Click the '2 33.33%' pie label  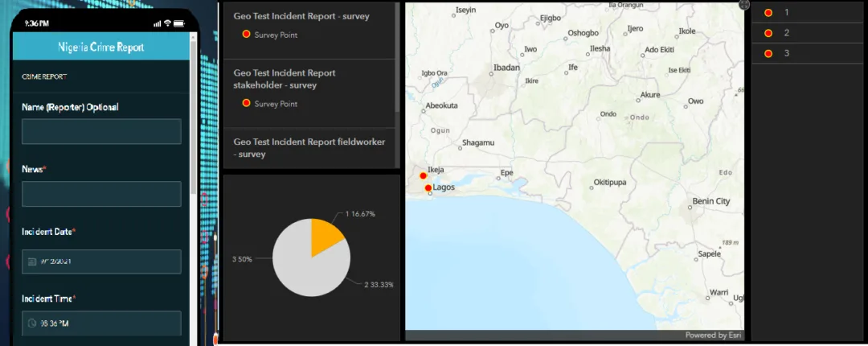(379, 285)
